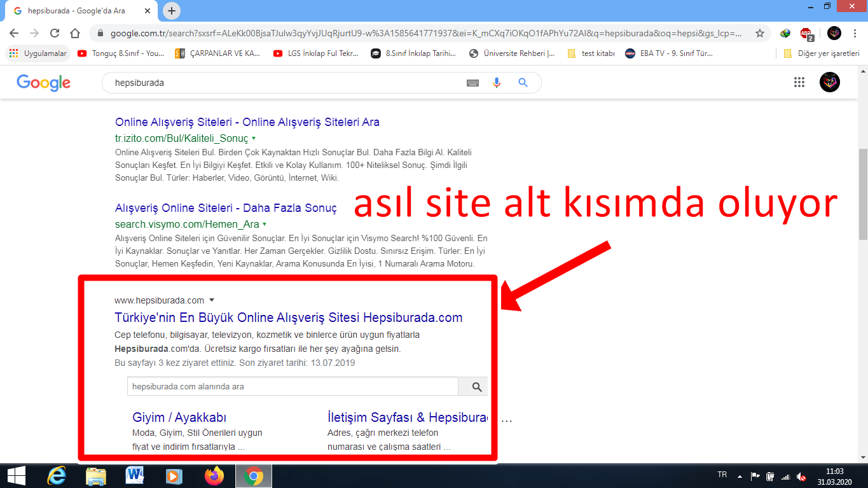This screenshot has height=488, width=868.
Task: Open the test kitabı bookmark folder
Action: [x=591, y=53]
